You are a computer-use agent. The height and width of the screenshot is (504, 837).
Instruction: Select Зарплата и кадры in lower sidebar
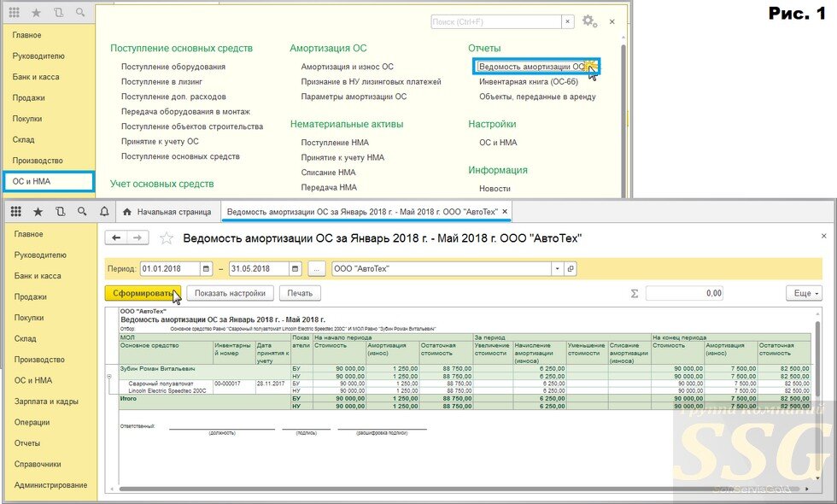46,401
